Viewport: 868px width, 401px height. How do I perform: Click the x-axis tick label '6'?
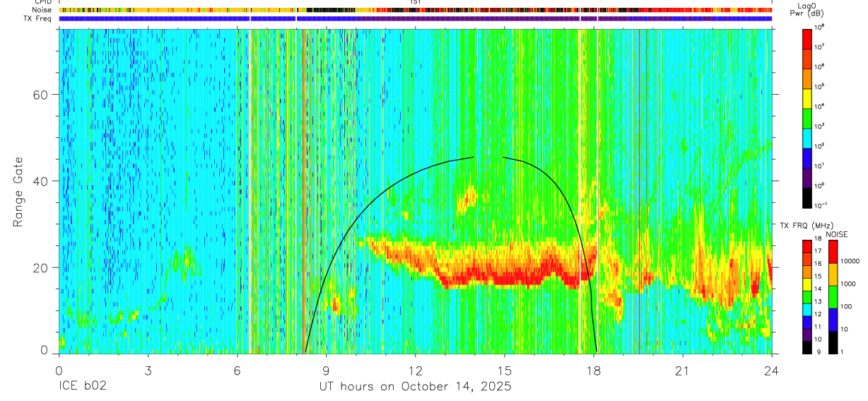click(x=237, y=371)
